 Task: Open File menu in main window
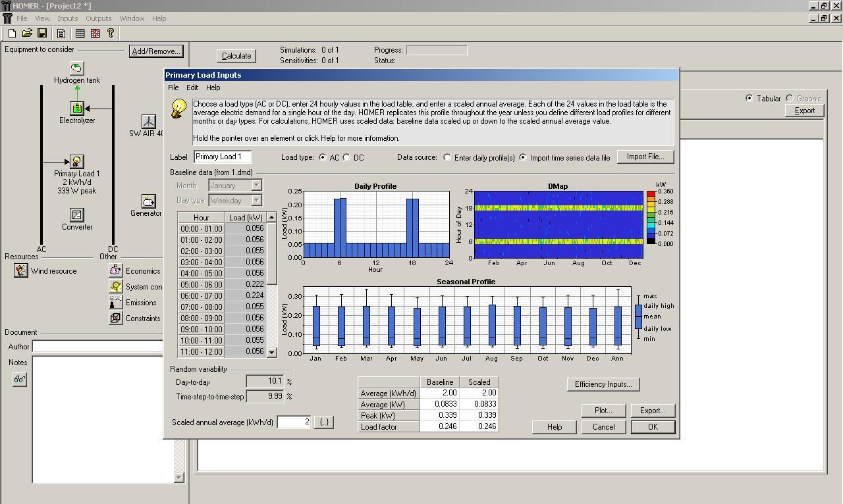[x=22, y=18]
